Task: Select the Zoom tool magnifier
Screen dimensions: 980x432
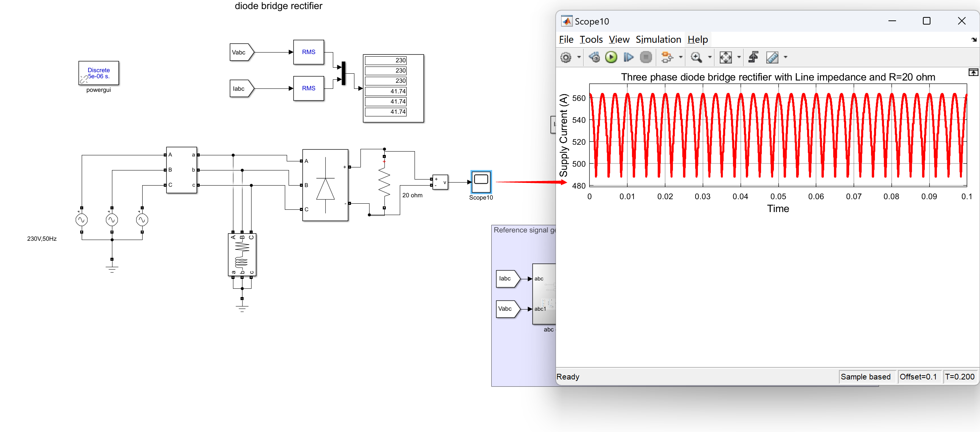Action: pos(696,57)
